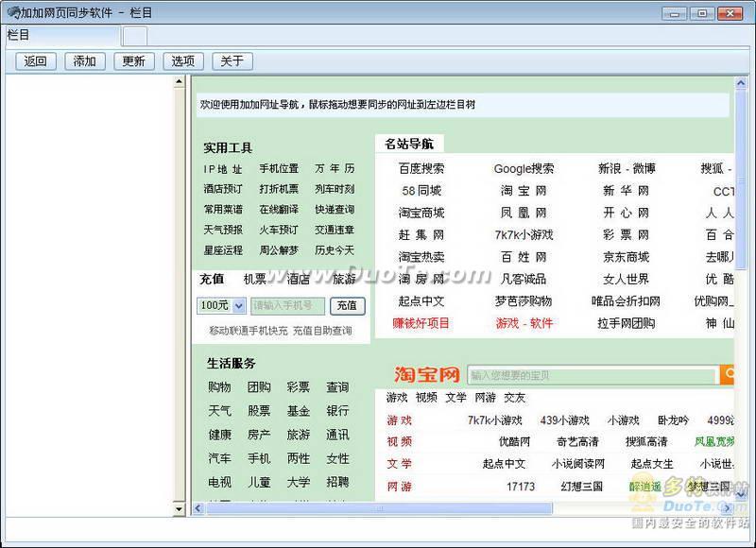The height and width of the screenshot is (548, 756).
Task: Click the 添加 toolbar button
Action: (x=85, y=61)
